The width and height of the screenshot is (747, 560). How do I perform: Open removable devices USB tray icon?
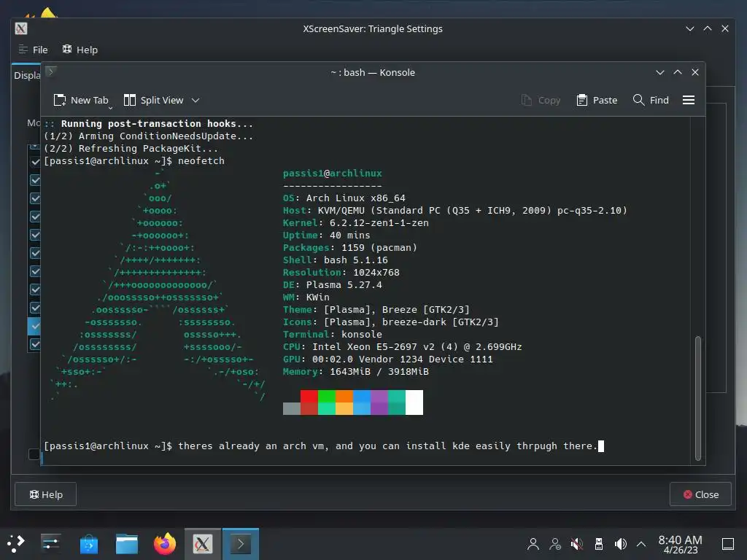pyautogui.click(x=599, y=544)
